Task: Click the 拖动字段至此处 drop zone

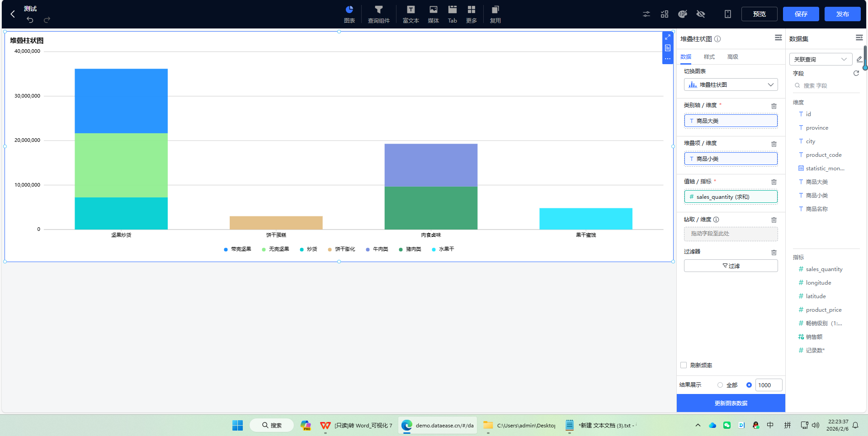Action: 731,234
